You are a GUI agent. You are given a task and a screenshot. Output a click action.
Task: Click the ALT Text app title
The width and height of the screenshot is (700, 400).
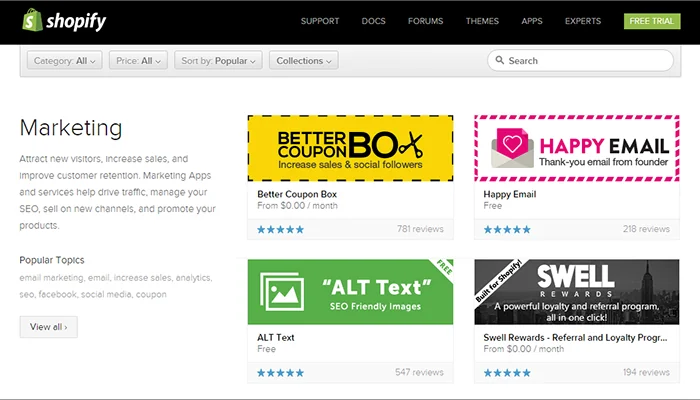[x=275, y=338]
